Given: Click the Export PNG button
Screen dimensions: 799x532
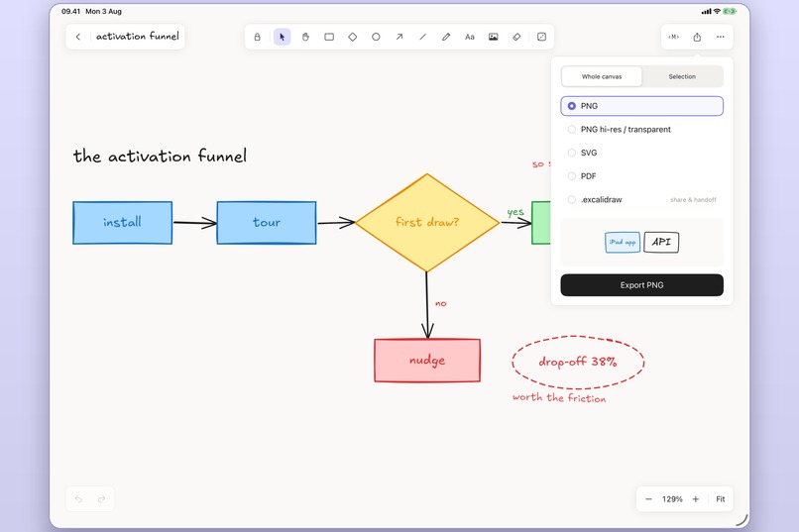Looking at the screenshot, I should (642, 285).
